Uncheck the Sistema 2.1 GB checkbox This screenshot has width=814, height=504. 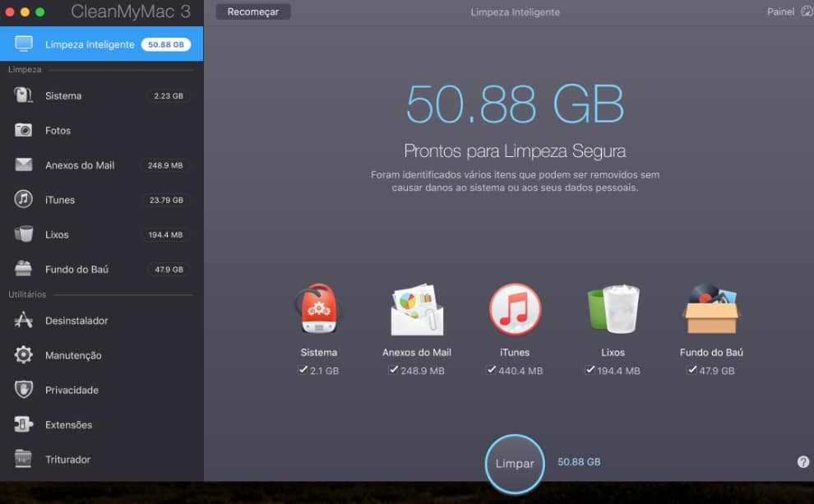(x=303, y=369)
